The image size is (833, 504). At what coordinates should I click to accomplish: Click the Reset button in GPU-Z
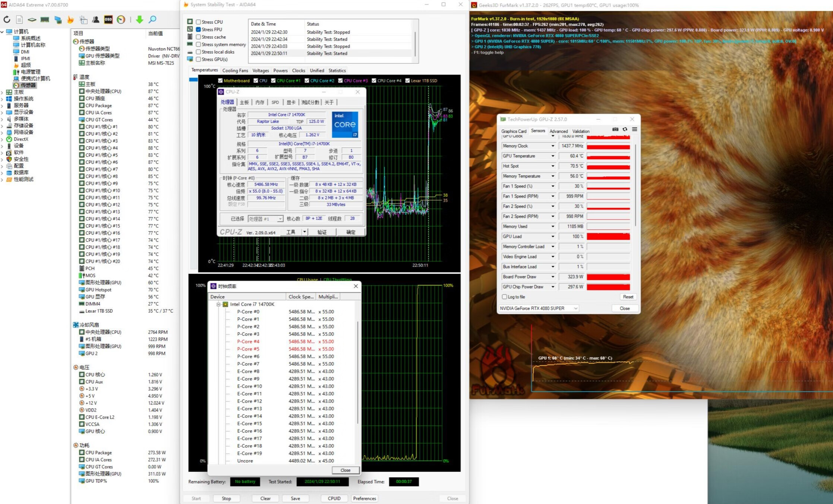pyautogui.click(x=628, y=297)
